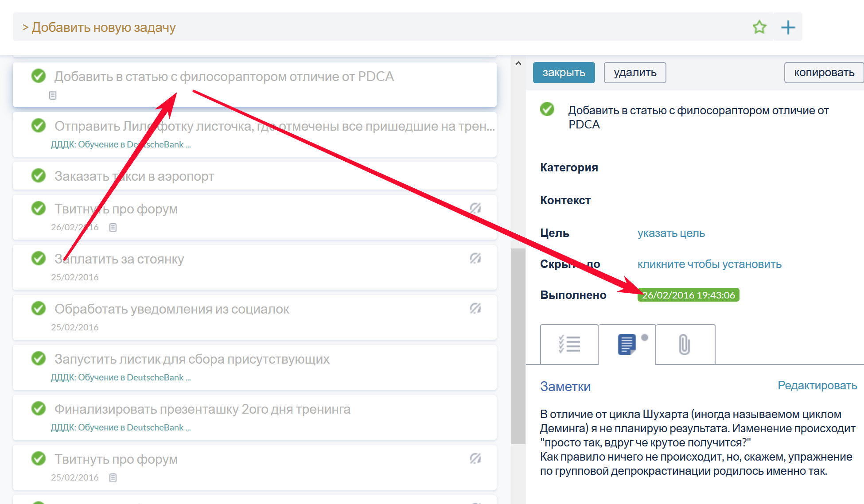The height and width of the screenshot is (504, 864).
Task: Toggle the completed checkmark in task details panel
Action: tap(547, 109)
